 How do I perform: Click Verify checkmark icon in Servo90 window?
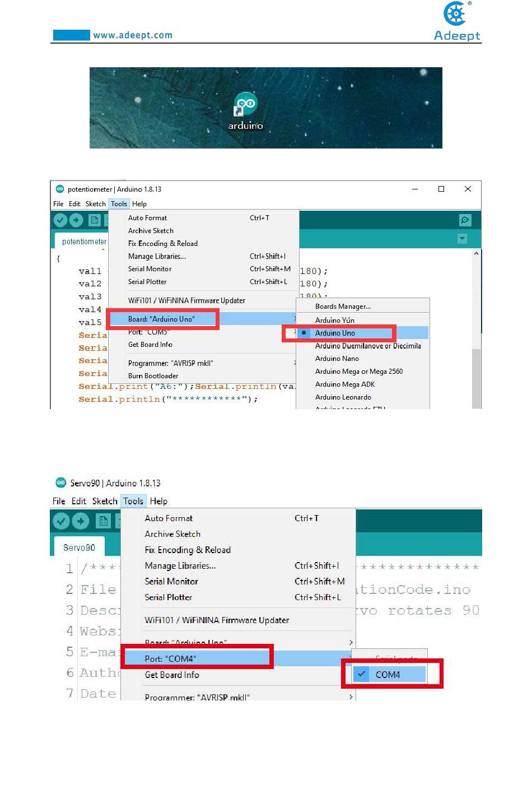tap(61, 521)
